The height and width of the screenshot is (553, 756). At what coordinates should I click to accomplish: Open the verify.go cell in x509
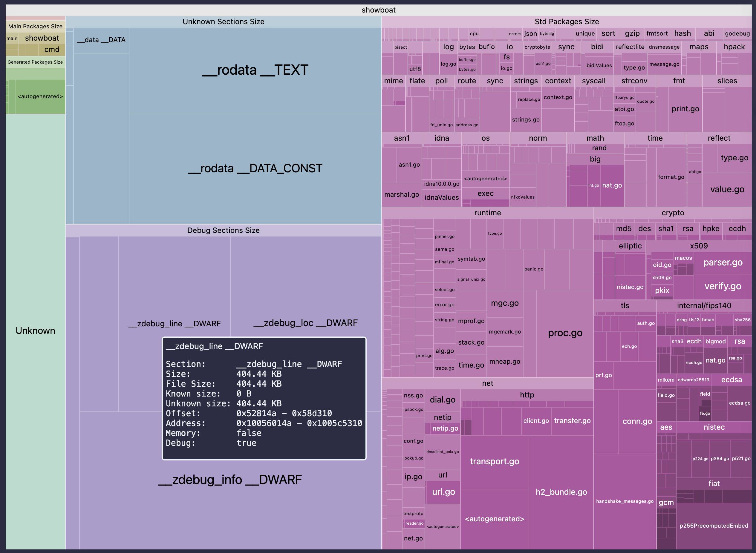(x=723, y=287)
